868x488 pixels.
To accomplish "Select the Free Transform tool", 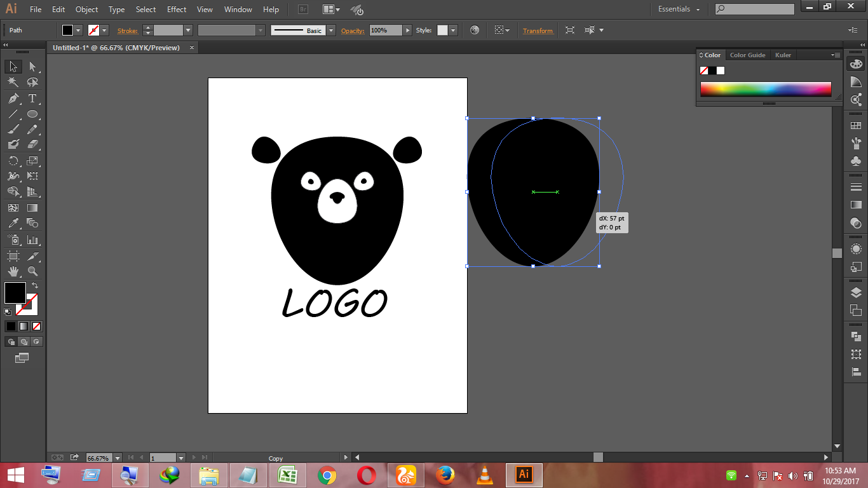I will [32, 176].
